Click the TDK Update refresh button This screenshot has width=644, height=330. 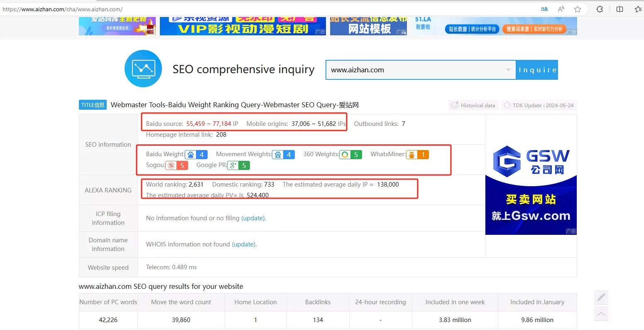[x=539, y=106]
